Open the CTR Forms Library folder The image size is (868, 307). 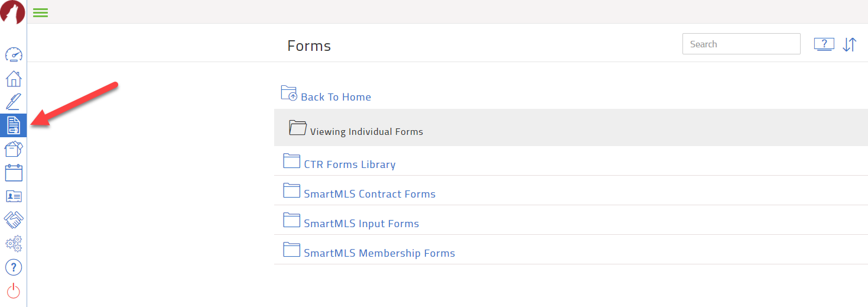click(349, 164)
